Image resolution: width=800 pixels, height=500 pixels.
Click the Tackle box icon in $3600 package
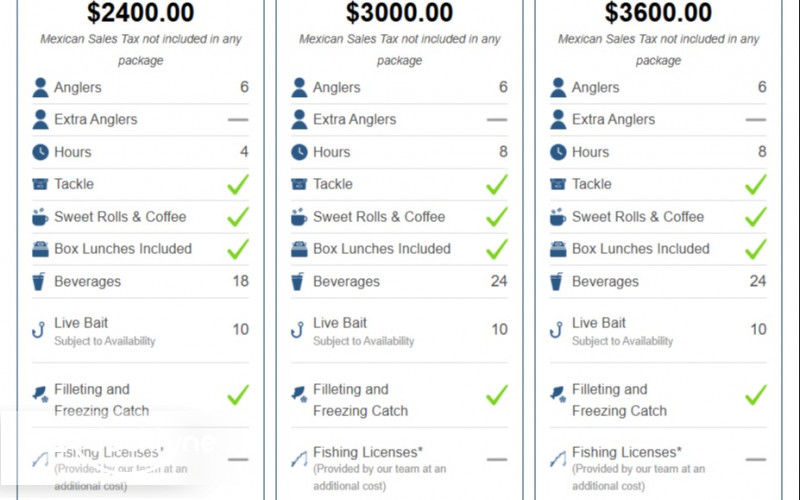[x=558, y=184]
